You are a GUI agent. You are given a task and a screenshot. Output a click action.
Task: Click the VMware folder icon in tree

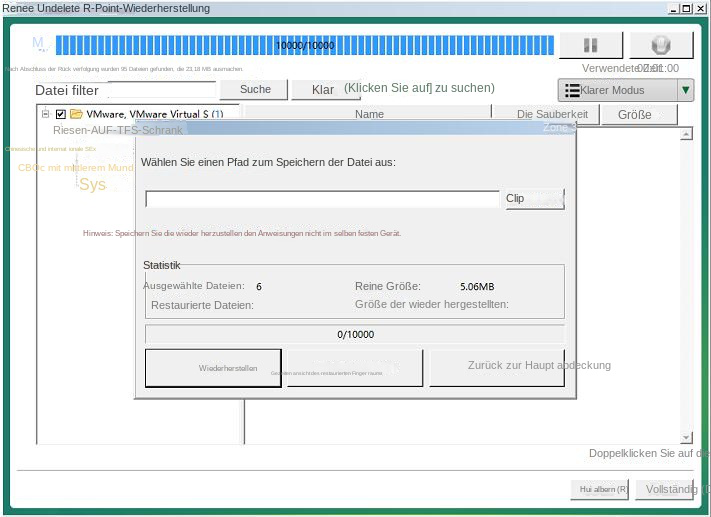click(76, 114)
